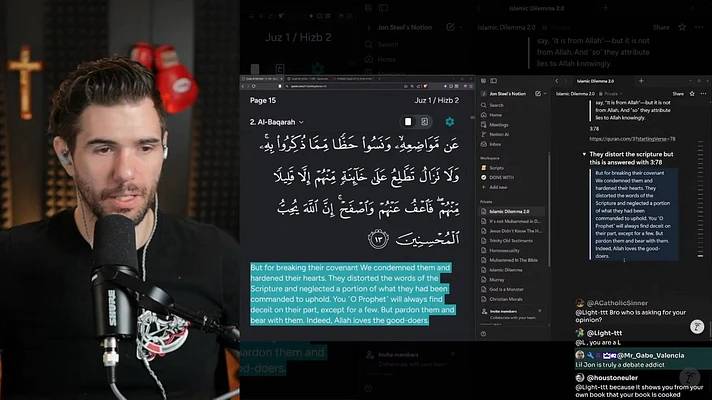The image size is (712, 400).
Task: Open the Scripts workspace page
Action: pyautogui.click(x=513, y=168)
